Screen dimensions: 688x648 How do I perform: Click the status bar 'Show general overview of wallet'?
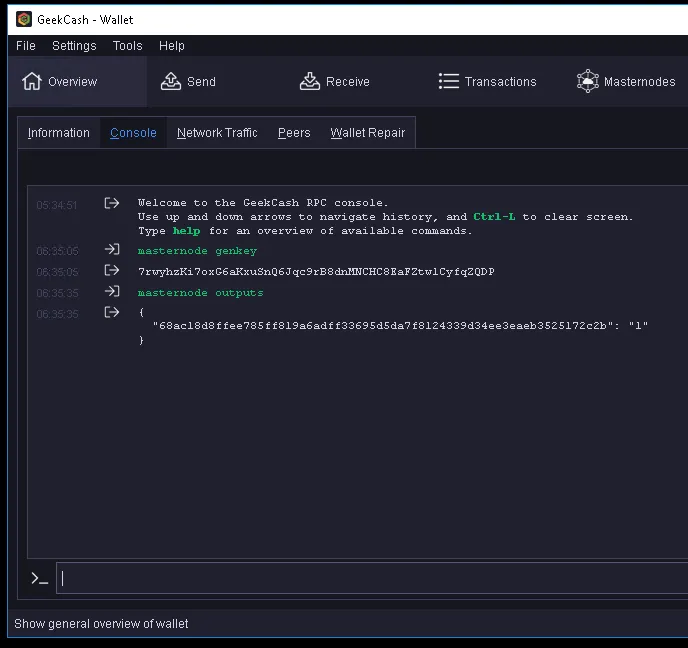pos(101,623)
